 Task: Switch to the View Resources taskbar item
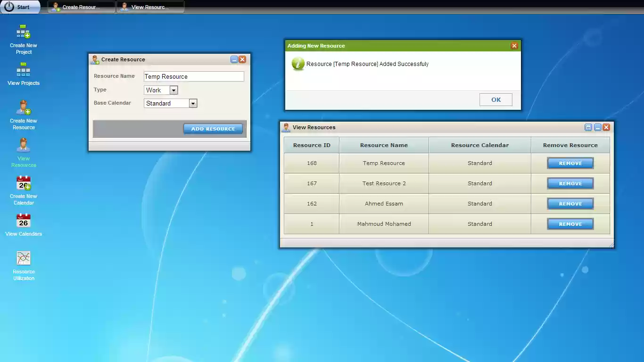tap(150, 7)
